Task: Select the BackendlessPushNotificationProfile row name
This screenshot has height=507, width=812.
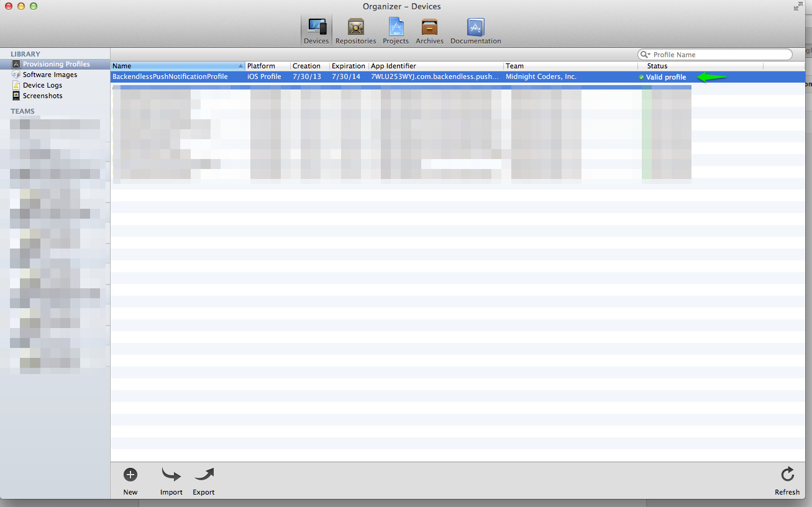Action: (170, 77)
